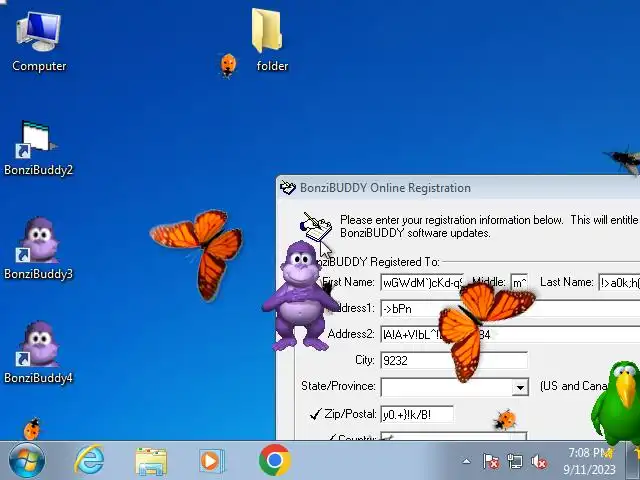Click into the First Name field
640x480 pixels.
[x=422, y=282]
